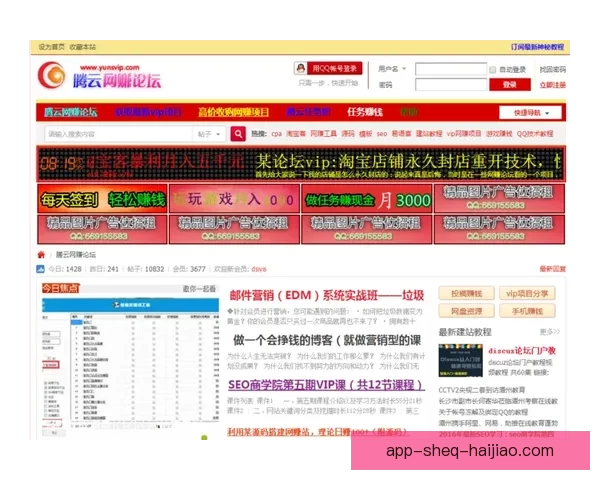The height and width of the screenshot is (480, 600).
Task: Click hot search term cpa
Action: tap(277, 134)
